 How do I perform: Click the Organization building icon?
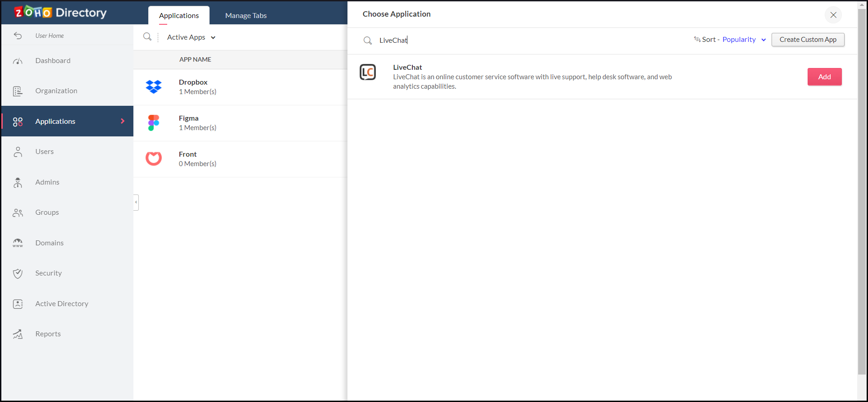coord(18,91)
